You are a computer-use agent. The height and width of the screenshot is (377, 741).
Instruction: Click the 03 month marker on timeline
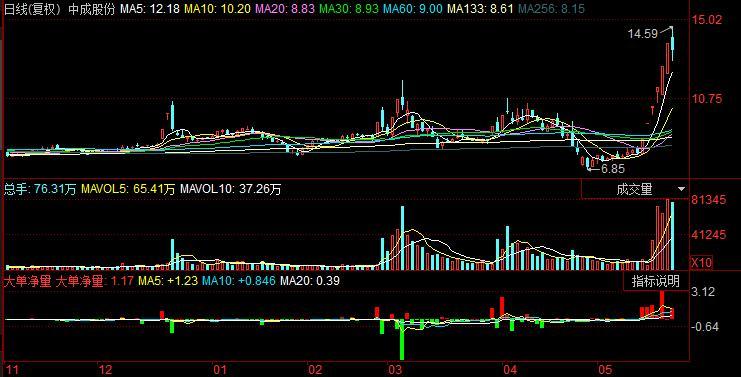395,369
